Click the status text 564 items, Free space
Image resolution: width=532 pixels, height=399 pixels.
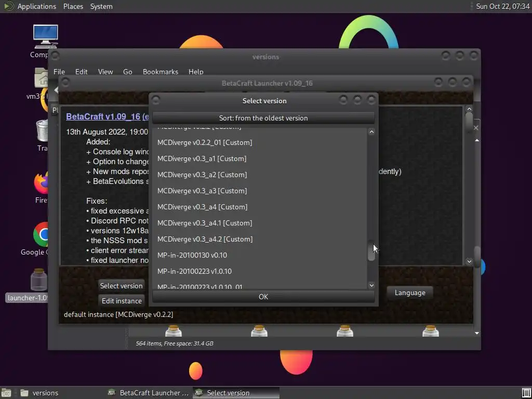coord(175,343)
